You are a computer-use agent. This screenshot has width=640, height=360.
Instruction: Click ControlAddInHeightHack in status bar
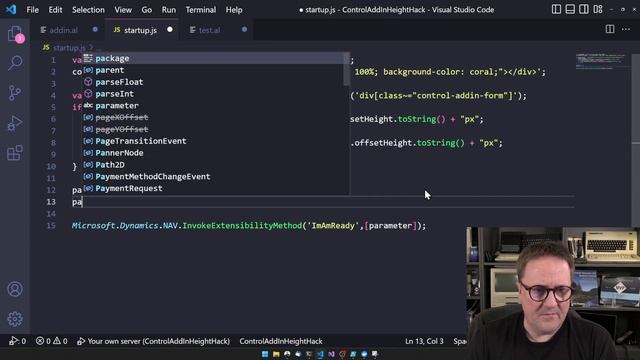[281, 341]
